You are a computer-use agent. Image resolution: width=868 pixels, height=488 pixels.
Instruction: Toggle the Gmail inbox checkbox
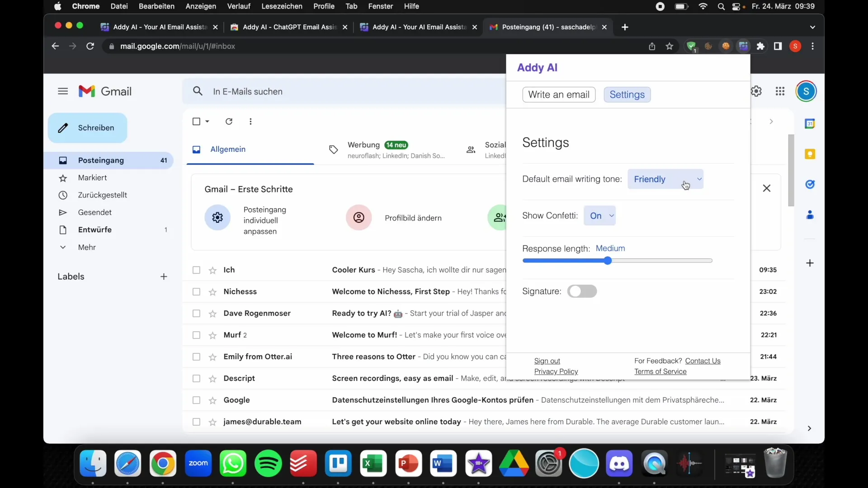(196, 121)
